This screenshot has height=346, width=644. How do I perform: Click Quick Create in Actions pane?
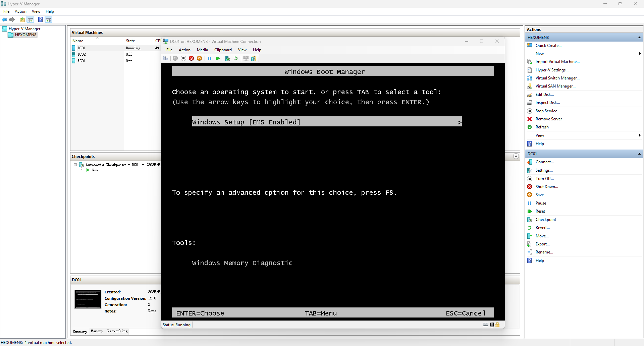[548, 46]
